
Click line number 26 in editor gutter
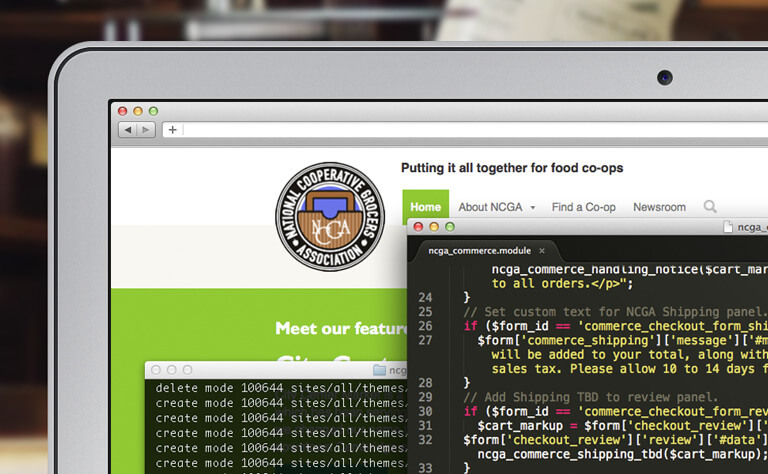pyautogui.click(x=425, y=326)
